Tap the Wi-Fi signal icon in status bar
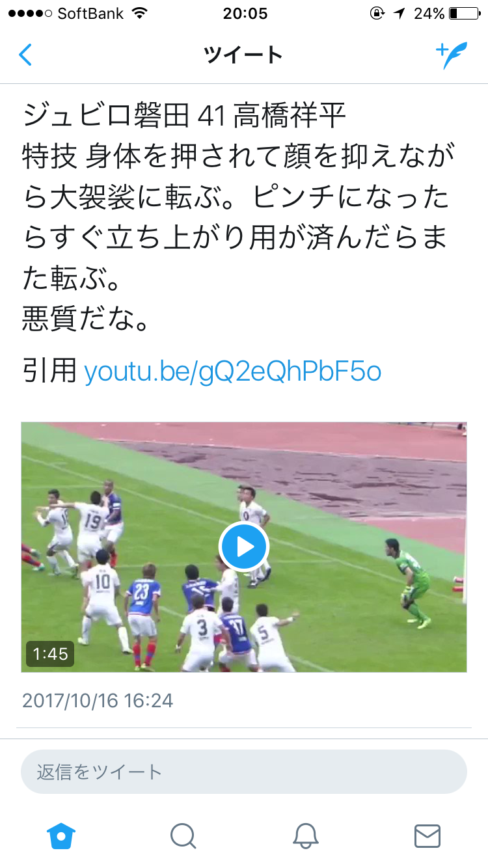488x868 pixels. click(139, 13)
